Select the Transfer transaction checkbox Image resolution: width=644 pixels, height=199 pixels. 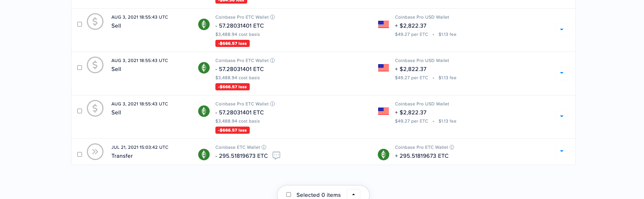(80, 155)
